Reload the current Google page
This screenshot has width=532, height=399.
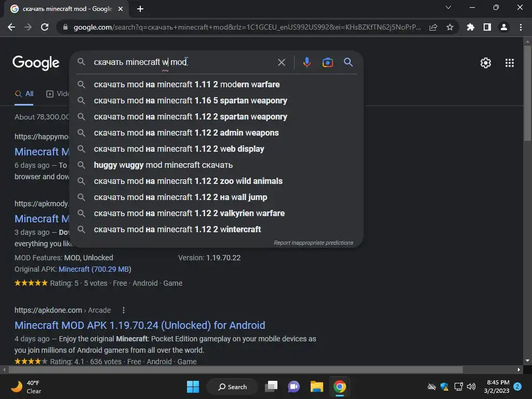pos(45,27)
